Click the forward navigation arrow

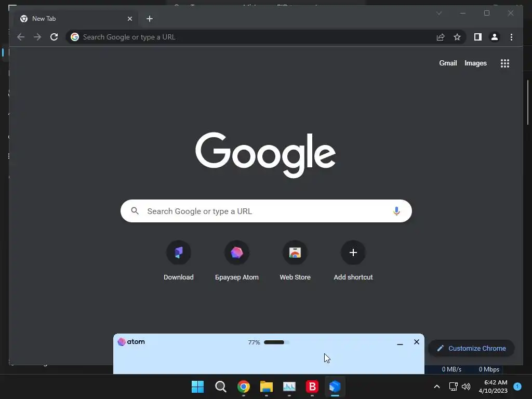[37, 37]
